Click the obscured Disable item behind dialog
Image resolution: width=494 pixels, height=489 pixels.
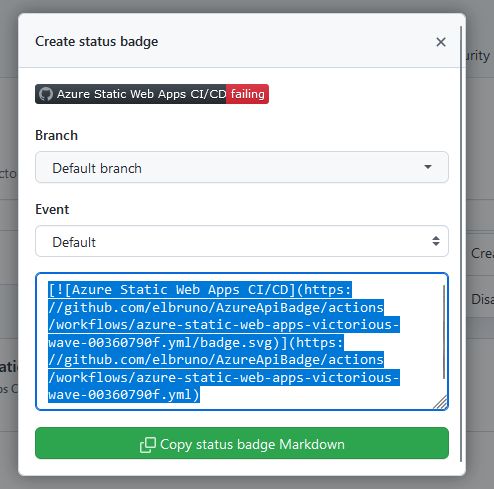(x=482, y=299)
